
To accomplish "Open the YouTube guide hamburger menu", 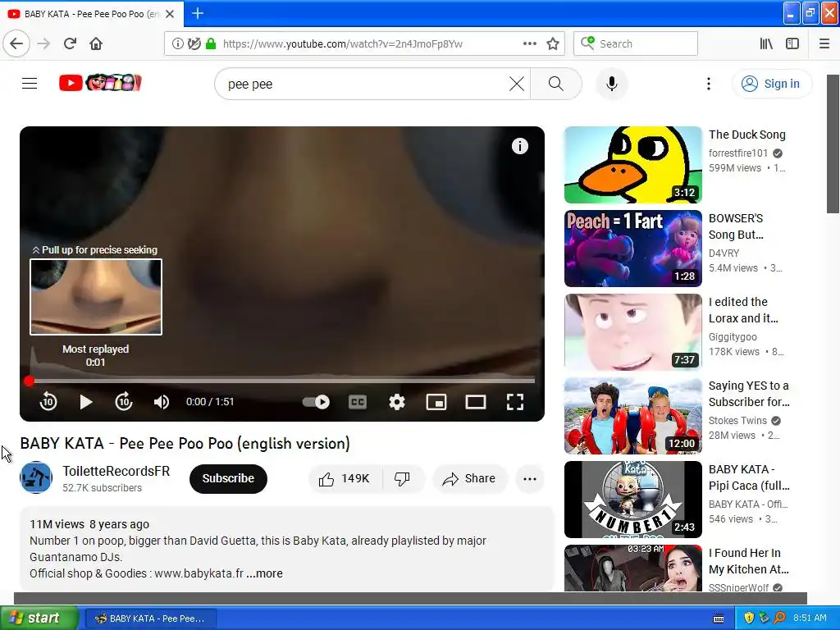I will (30, 83).
